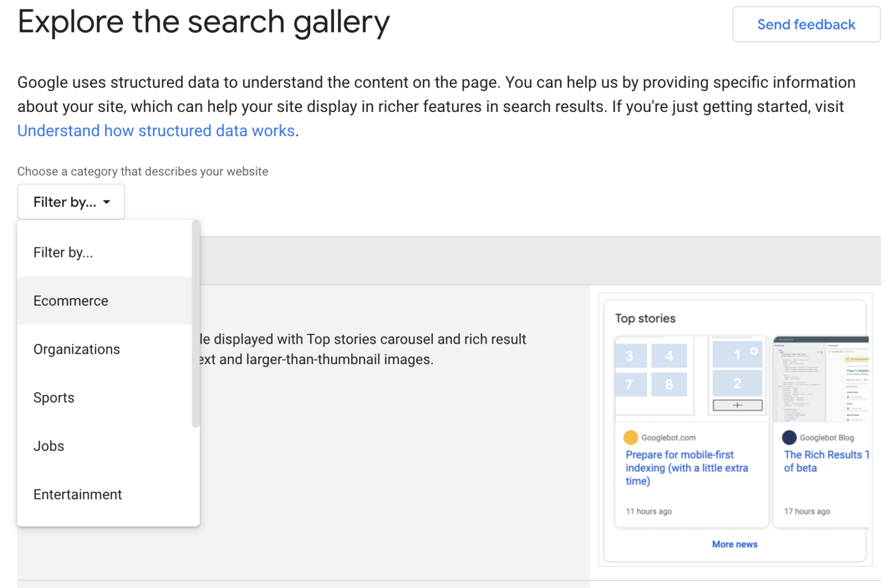
Task: Click the thumbnail with tiles 3, 4, 7, 8
Action: (x=652, y=372)
